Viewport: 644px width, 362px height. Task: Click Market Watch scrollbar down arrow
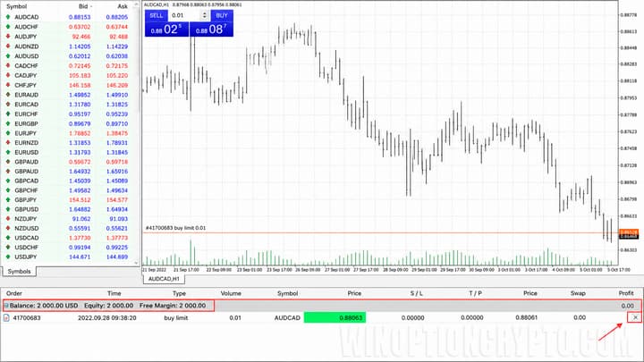pyautogui.click(x=136, y=263)
